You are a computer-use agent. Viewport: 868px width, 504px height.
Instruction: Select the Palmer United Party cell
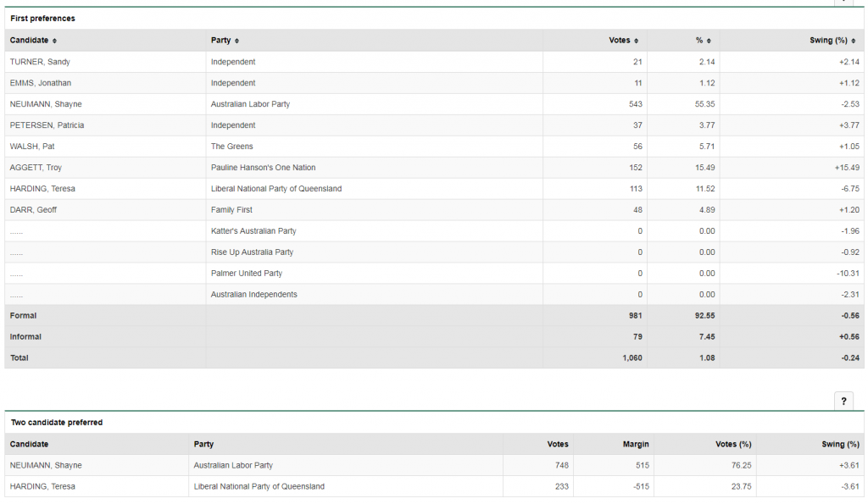pos(247,274)
